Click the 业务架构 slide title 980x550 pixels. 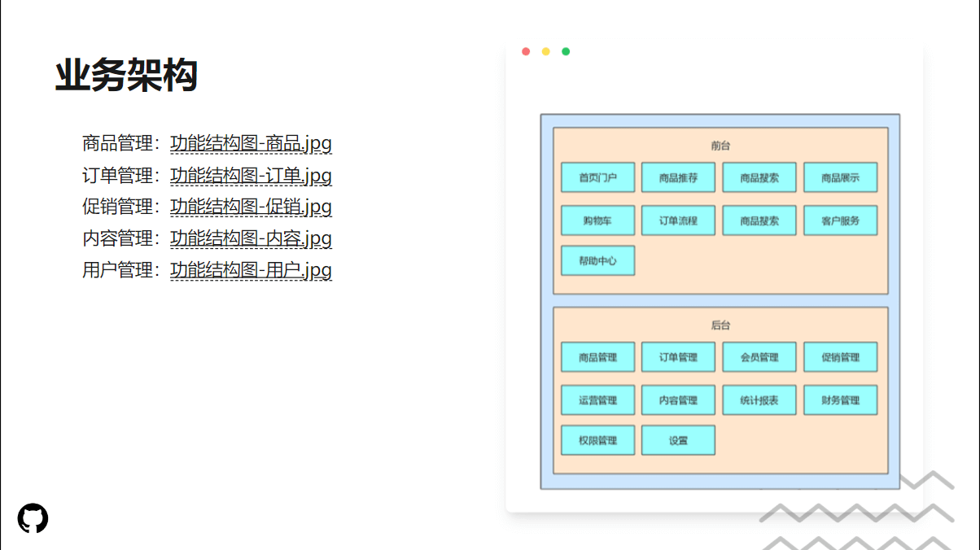pos(126,76)
